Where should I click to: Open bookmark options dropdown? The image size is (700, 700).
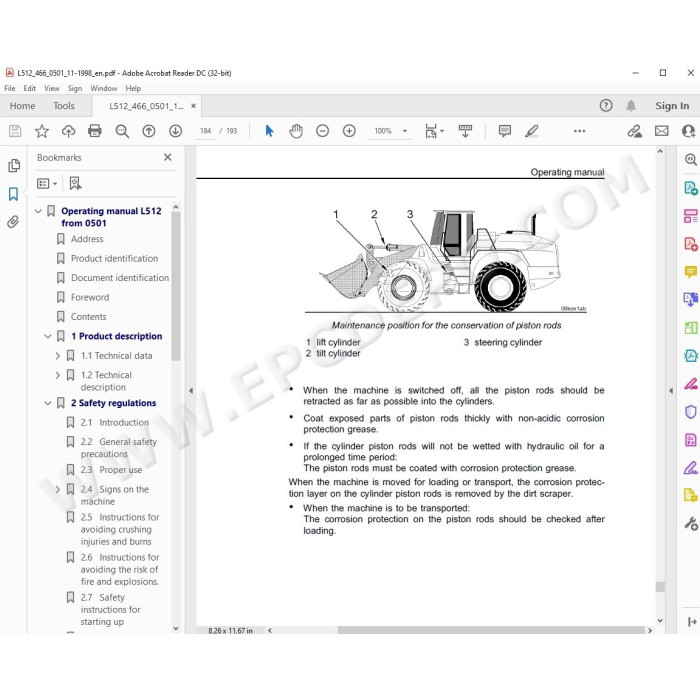tap(47, 183)
